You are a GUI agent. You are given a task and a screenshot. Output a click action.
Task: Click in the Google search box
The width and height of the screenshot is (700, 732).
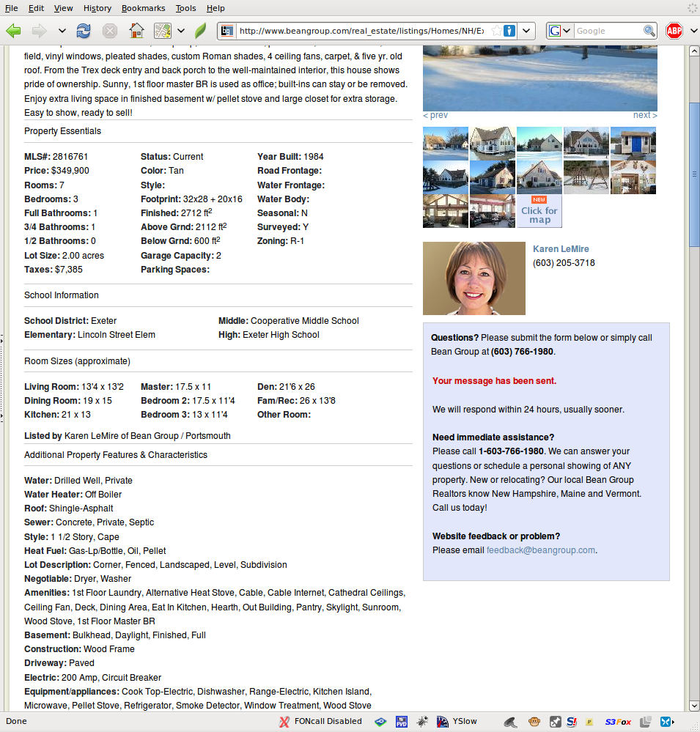[608, 31]
